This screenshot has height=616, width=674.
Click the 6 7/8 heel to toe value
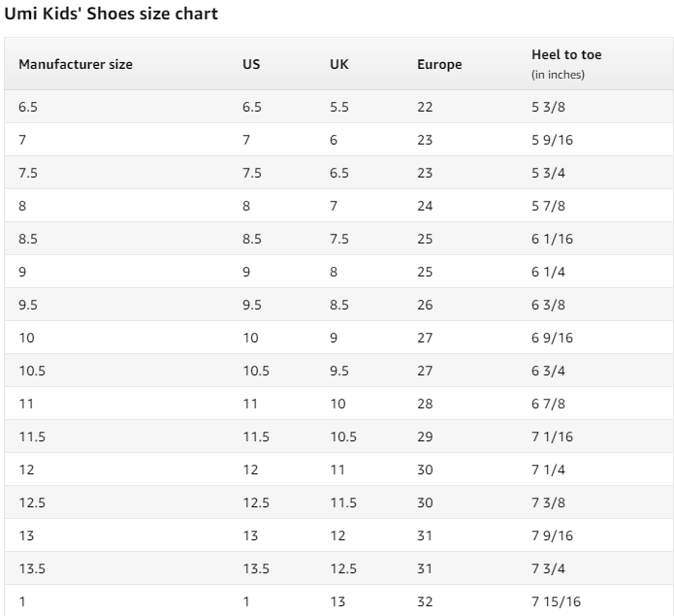pos(548,404)
